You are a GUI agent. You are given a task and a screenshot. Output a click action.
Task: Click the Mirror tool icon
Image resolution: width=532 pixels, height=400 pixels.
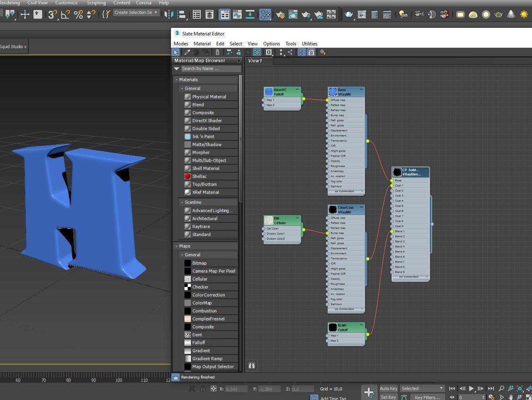pyautogui.click(x=169, y=15)
